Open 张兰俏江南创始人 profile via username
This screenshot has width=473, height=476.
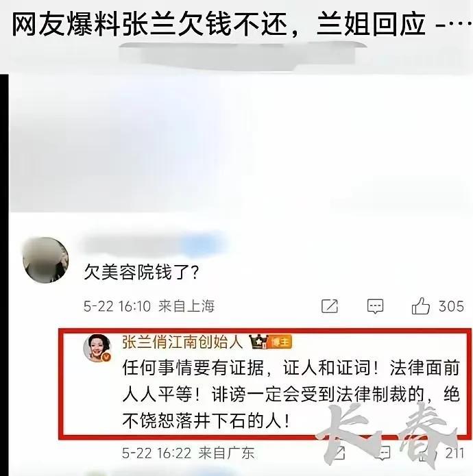coord(182,342)
